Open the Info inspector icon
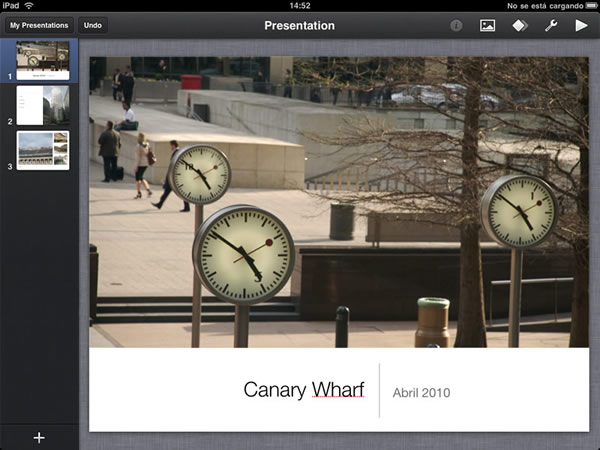This screenshot has width=600, height=450. (x=456, y=26)
